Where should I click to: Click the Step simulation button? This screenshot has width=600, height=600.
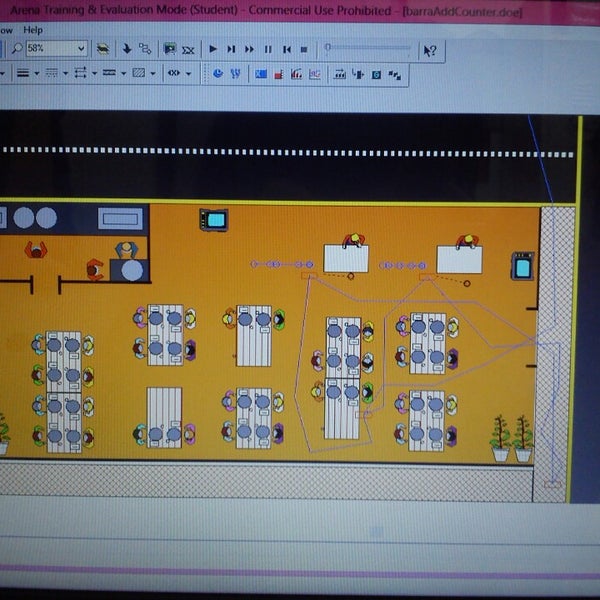click(x=231, y=49)
